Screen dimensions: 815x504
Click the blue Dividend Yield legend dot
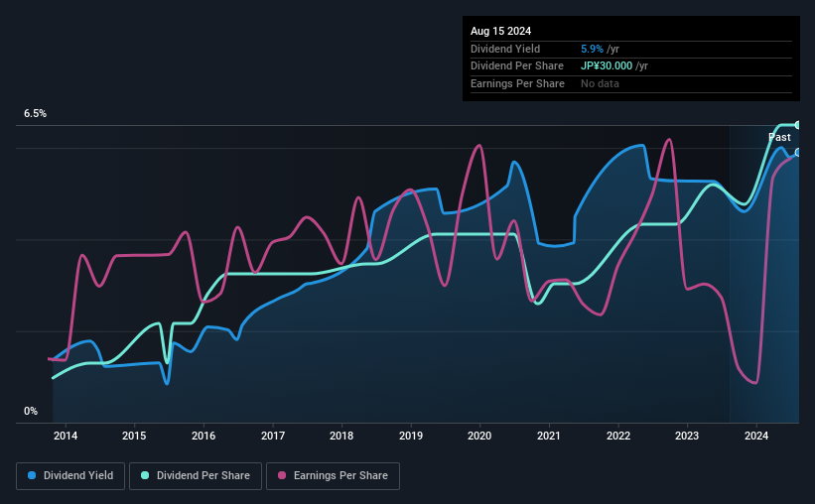tap(32, 475)
